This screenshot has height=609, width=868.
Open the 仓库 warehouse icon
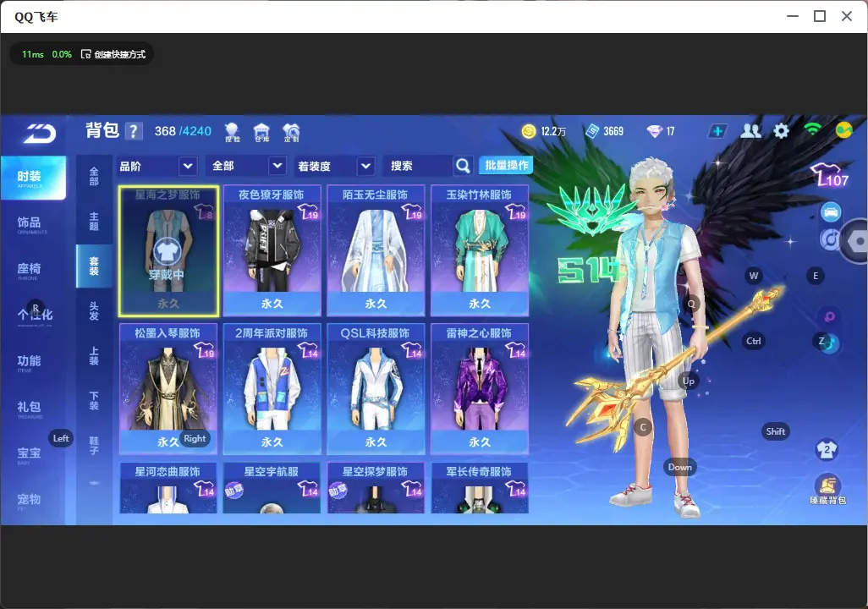[x=261, y=132]
